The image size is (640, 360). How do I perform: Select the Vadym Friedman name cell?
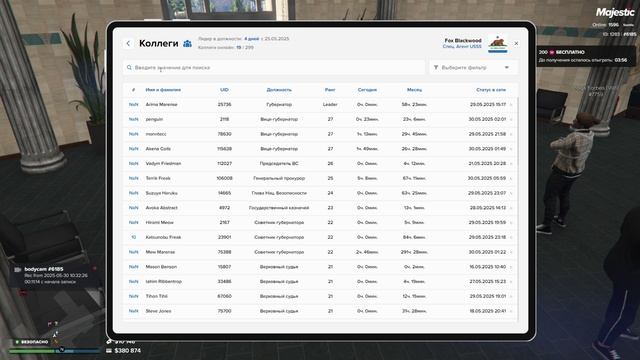click(x=163, y=163)
